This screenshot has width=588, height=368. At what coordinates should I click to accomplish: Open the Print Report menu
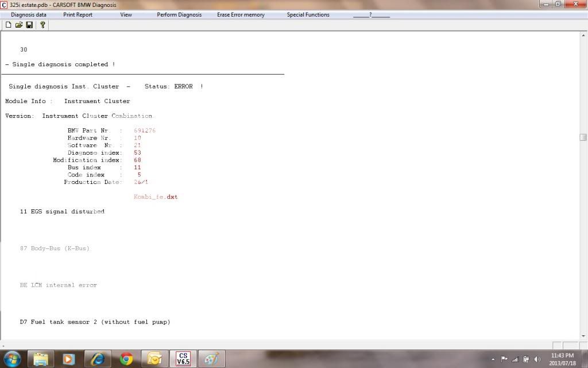pos(78,15)
